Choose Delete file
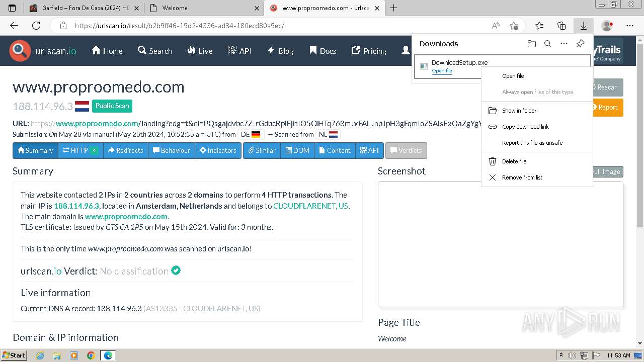 click(537, 161)
